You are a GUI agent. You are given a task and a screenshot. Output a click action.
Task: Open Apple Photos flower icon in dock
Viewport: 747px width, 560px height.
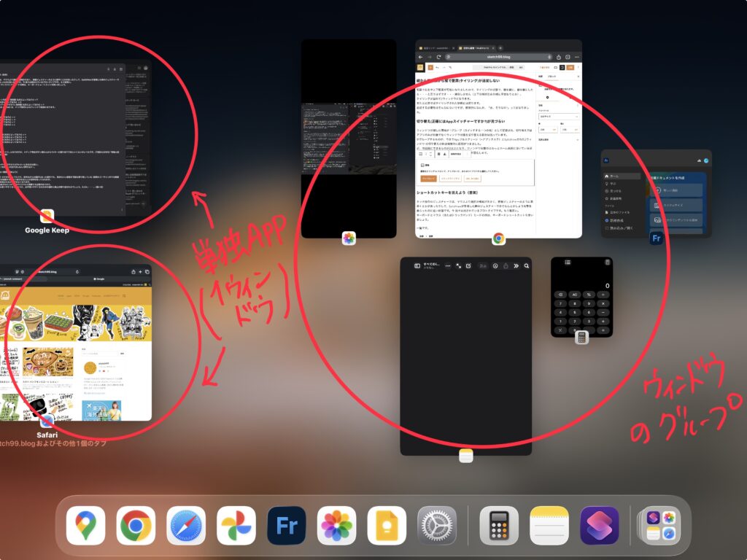[x=337, y=526]
